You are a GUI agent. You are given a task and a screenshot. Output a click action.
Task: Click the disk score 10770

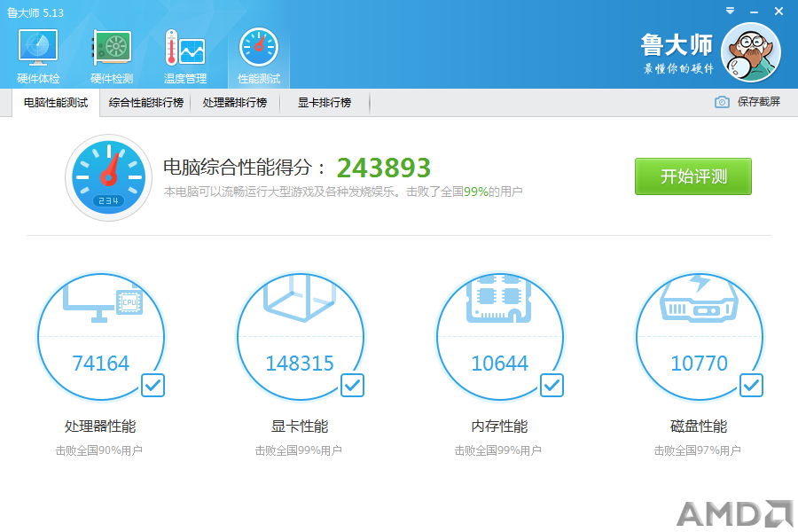tap(700, 364)
